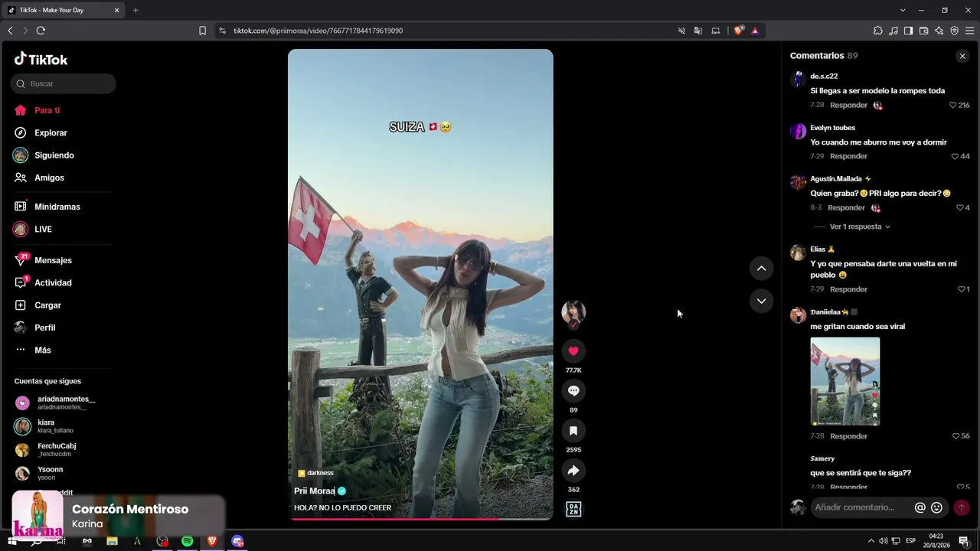Bookmark this page in the address bar
This screenshot has width=980, height=551.
coord(202,31)
